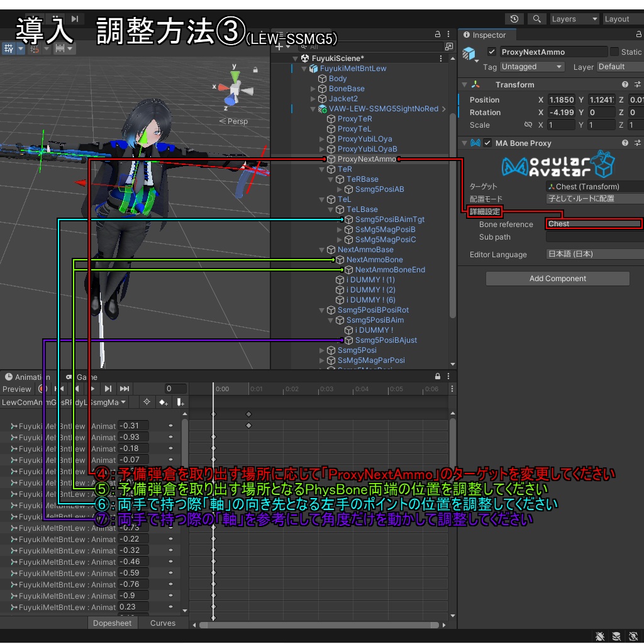644x644 pixels.
Task: Click the Transform component help icon
Action: pos(625,84)
